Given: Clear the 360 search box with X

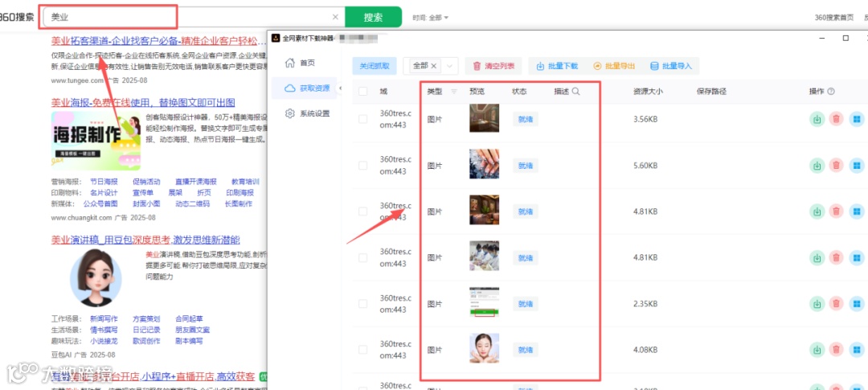Looking at the screenshot, I should [x=335, y=17].
